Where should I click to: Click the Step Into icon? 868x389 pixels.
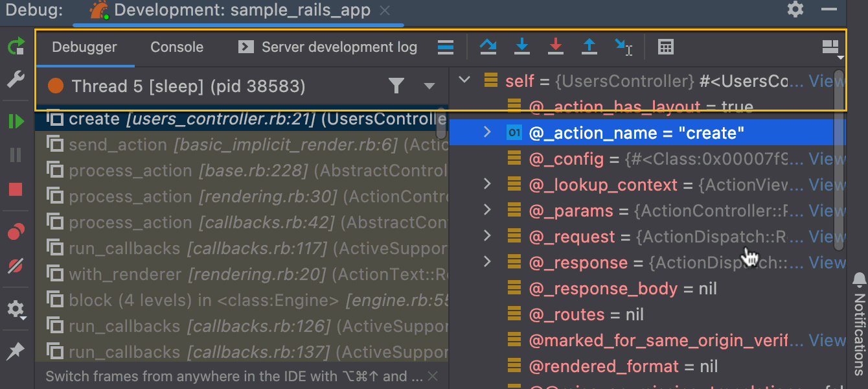(x=522, y=47)
